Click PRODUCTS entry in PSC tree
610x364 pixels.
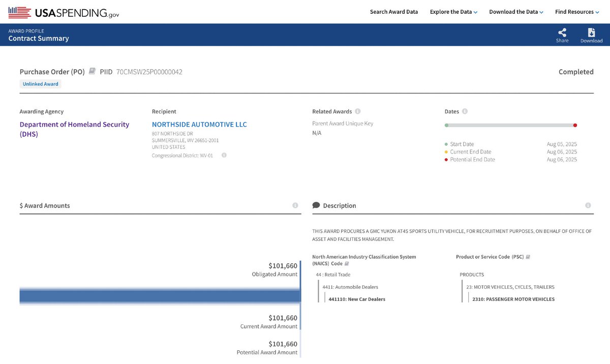pos(472,275)
